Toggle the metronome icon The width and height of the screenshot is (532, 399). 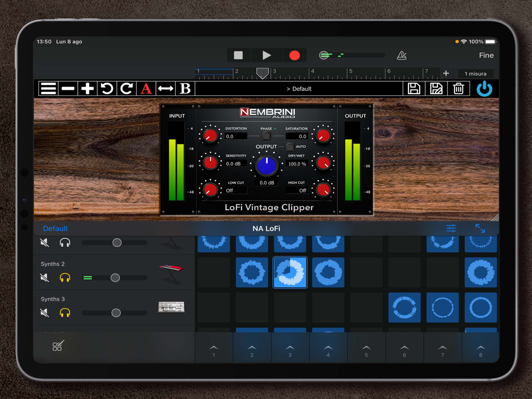pos(402,55)
